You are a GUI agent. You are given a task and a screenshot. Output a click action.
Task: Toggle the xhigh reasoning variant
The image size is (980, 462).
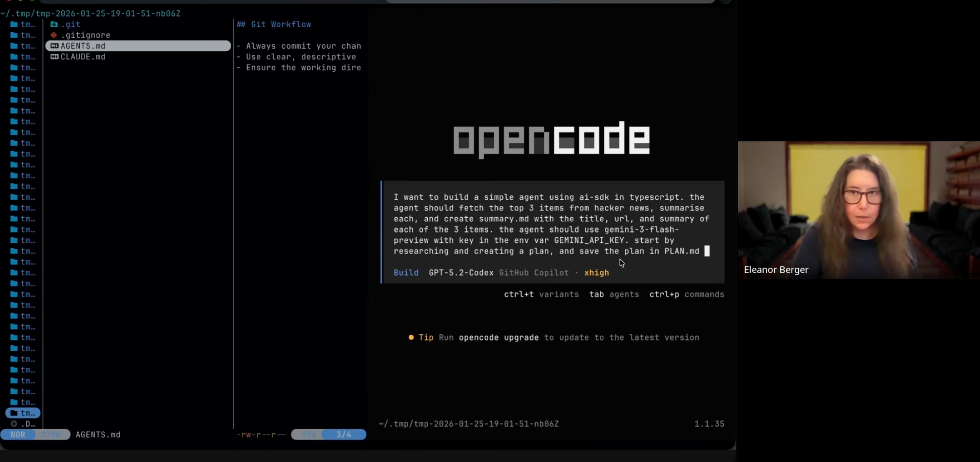coord(596,272)
